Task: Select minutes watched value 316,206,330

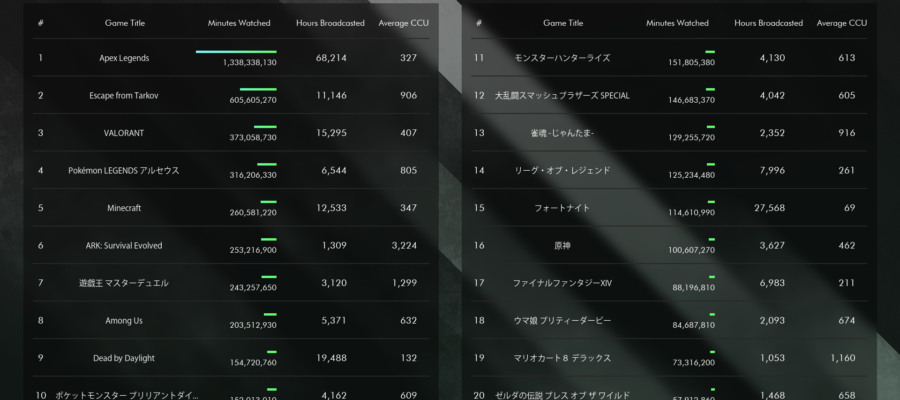Action: [x=253, y=175]
